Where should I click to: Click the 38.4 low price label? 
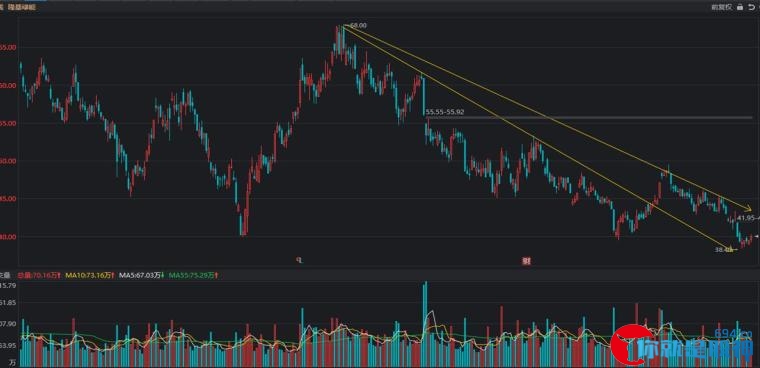724,250
